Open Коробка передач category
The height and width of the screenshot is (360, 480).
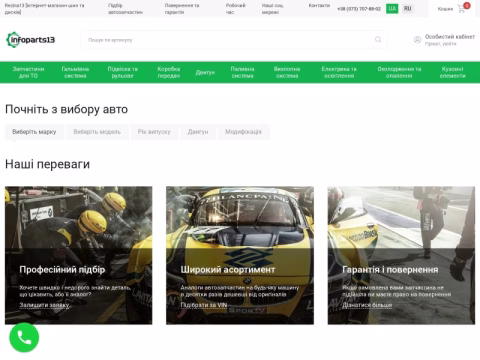click(x=169, y=72)
